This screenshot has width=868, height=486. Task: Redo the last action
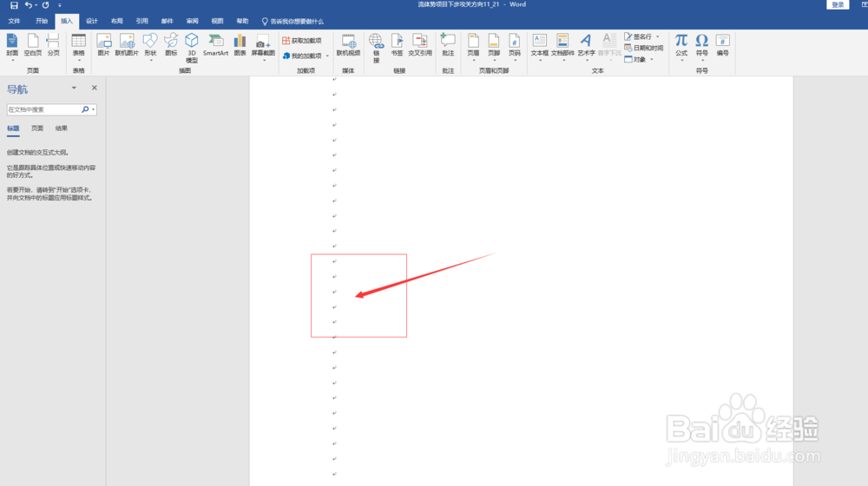pos(45,5)
